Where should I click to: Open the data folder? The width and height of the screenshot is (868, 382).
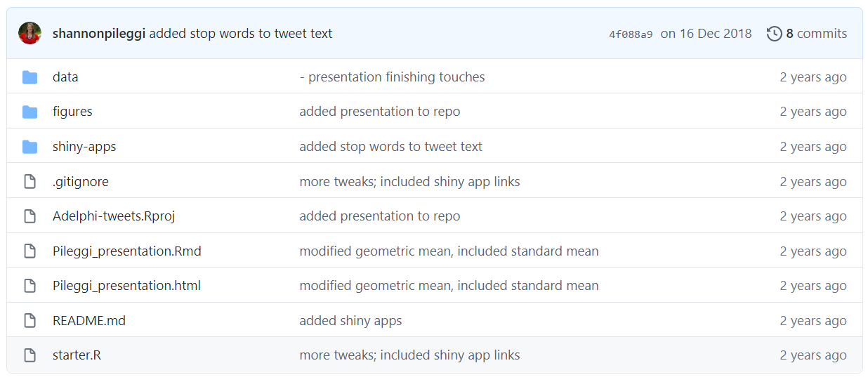point(65,77)
